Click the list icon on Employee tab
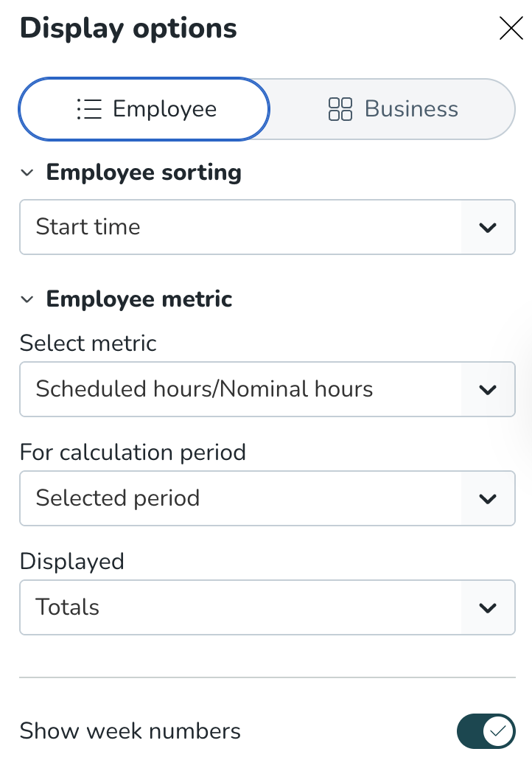The height and width of the screenshot is (774, 532). click(x=89, y=109)
